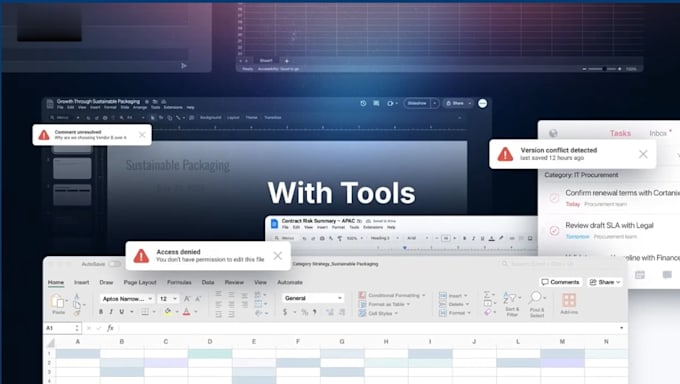
Task: Select Excel column H header
Action: (x=386, y=341)
